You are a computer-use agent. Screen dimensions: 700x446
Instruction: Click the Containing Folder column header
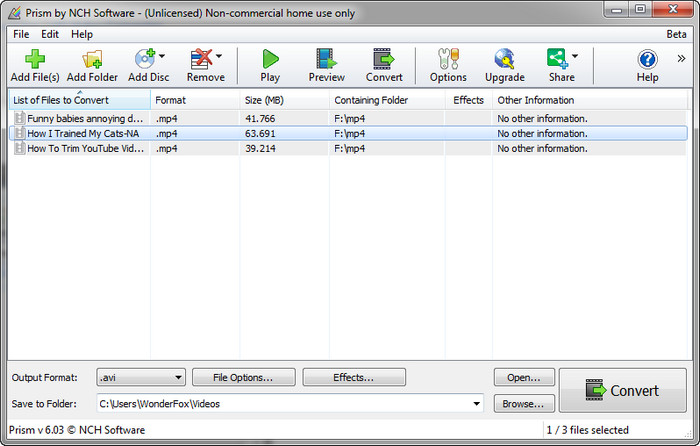tap(387, 100)
